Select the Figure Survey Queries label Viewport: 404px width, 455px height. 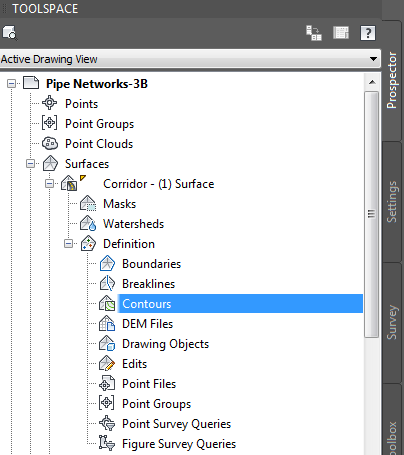(179, 444)
